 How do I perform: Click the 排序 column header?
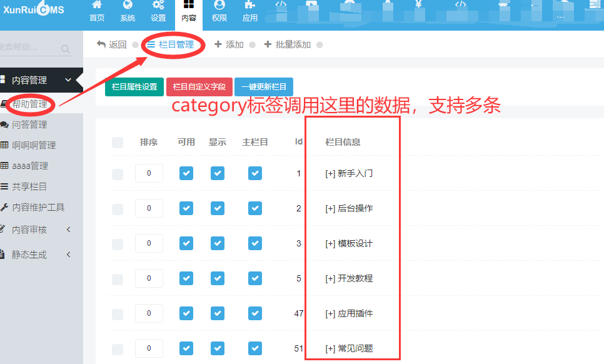click(149, 142)
